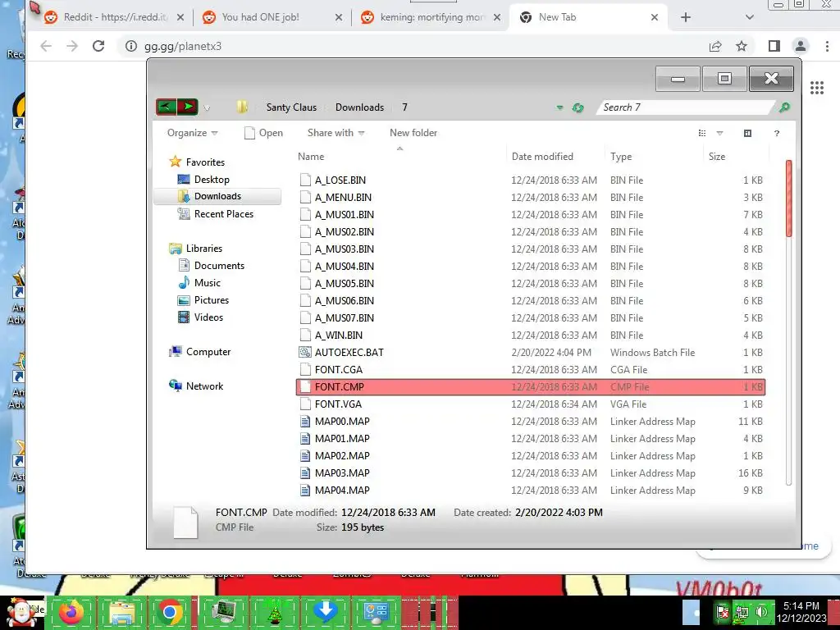Image resolution: width=840 pixels, height=630 pixels.
Task: Open Chrome three-dot menu
Action: 827,46
